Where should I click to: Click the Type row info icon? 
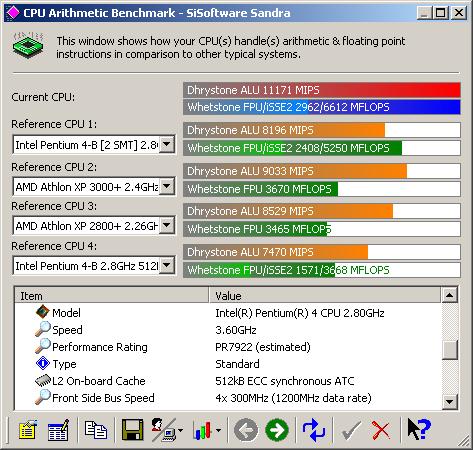coord(43,363)
